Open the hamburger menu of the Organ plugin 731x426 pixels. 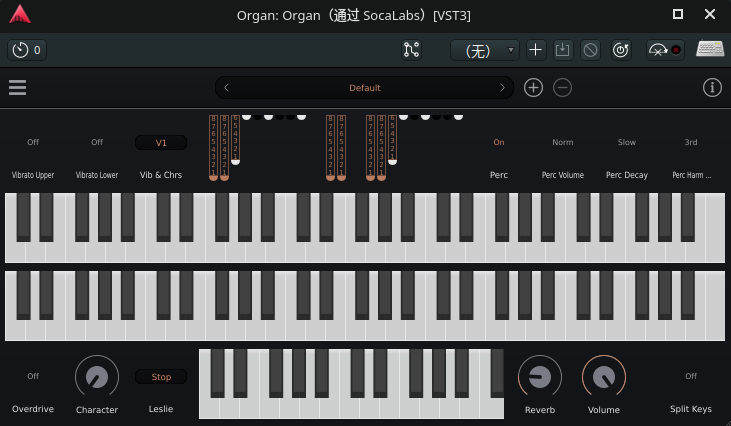tap(17, 88)
